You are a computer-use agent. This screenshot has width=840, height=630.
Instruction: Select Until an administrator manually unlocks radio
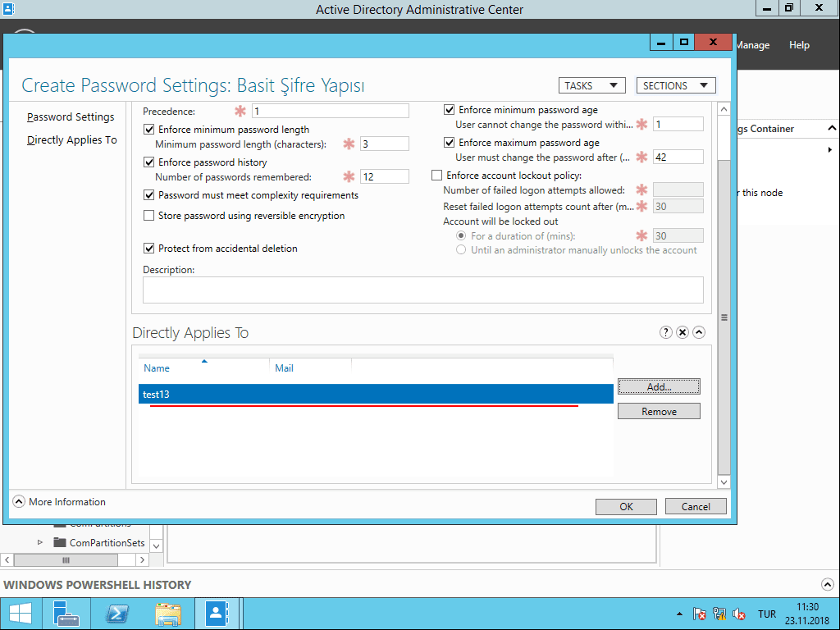click(x=461, y=250)
